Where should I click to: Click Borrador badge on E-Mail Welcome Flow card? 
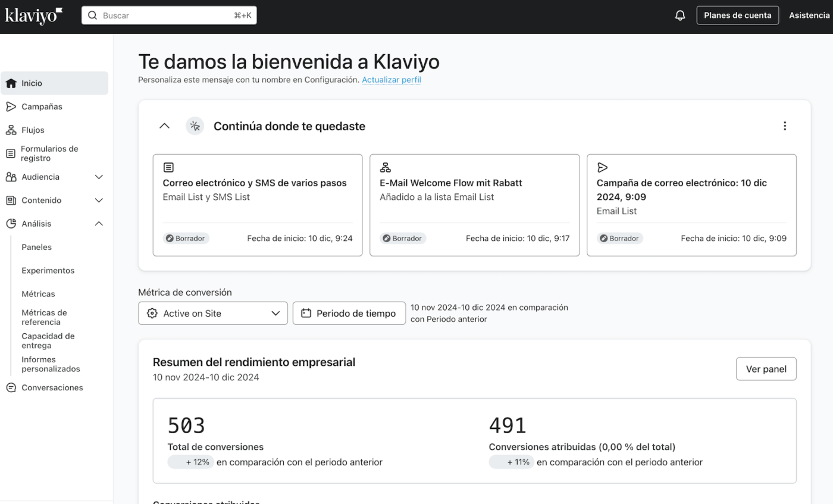point(403,239)
